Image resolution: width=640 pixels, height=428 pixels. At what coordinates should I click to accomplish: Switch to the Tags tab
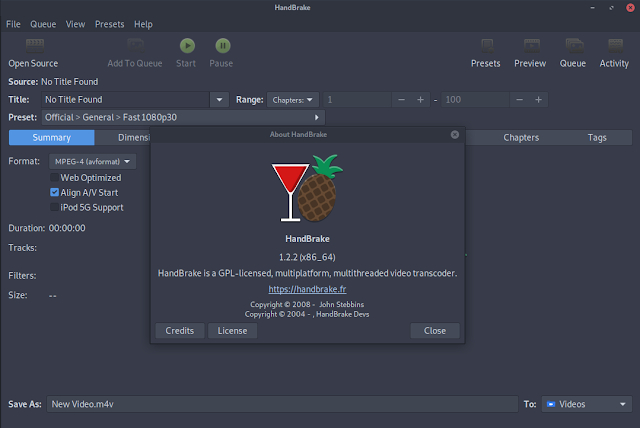pos(597,137)
